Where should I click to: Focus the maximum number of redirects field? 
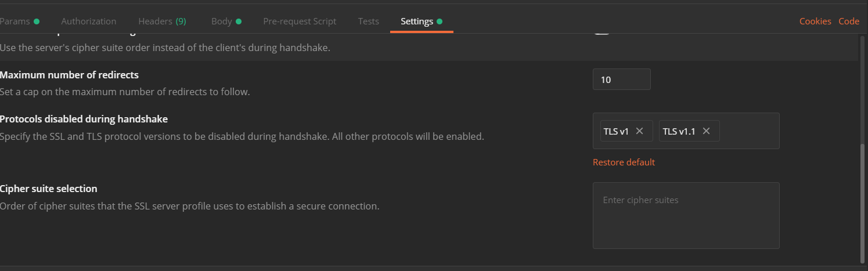621,80
